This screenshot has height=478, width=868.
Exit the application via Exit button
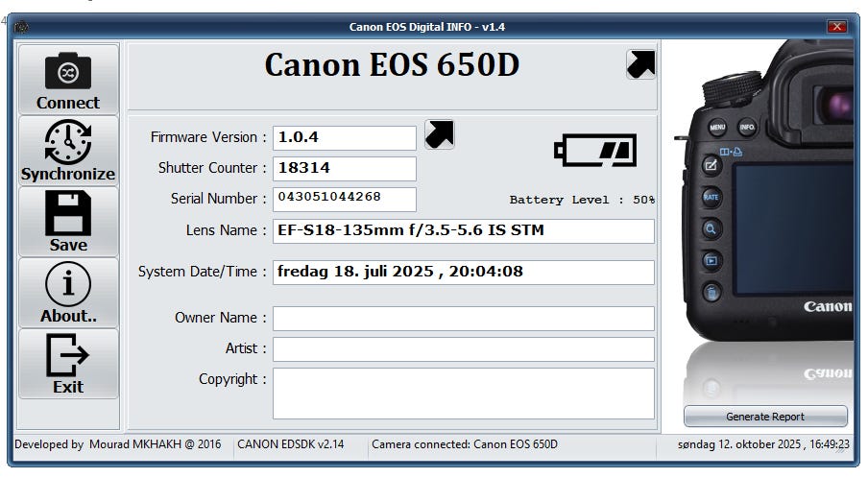click(x=68, y=364)
